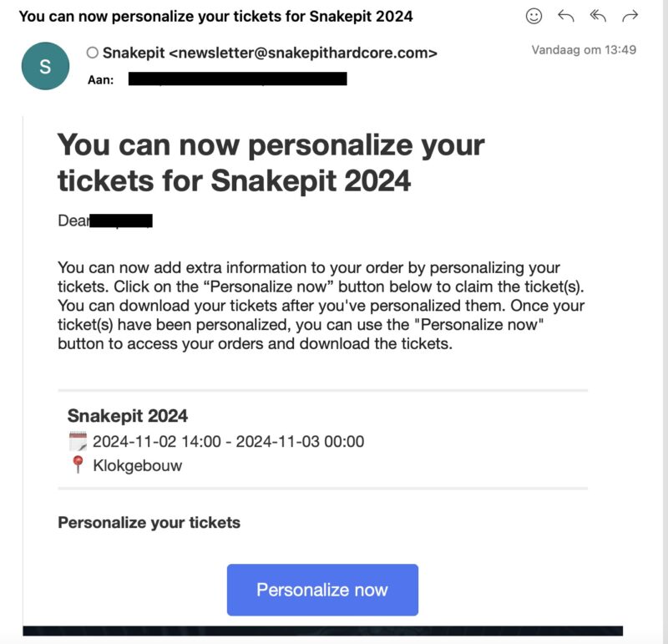Click the calendar icon beside event date
The width and height of the screenshot is (668, 644).
78,441
